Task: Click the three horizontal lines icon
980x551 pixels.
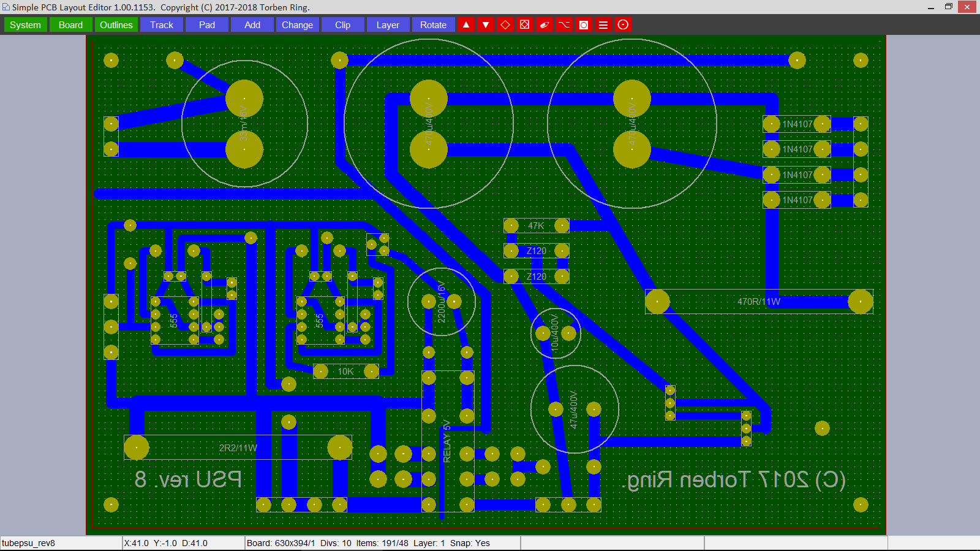Action: click(603, 24)
